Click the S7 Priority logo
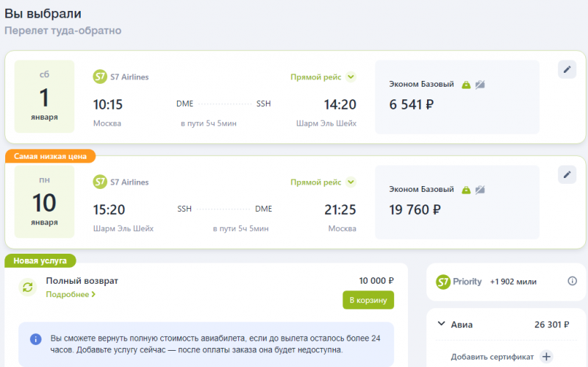This screenshot has height=367, width=588. [x=459, y=282]
